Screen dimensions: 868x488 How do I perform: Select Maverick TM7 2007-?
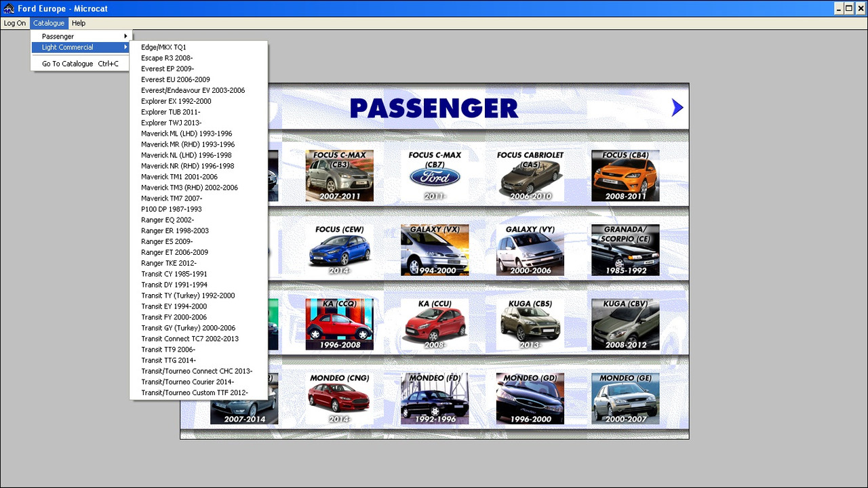coord(199,199)
